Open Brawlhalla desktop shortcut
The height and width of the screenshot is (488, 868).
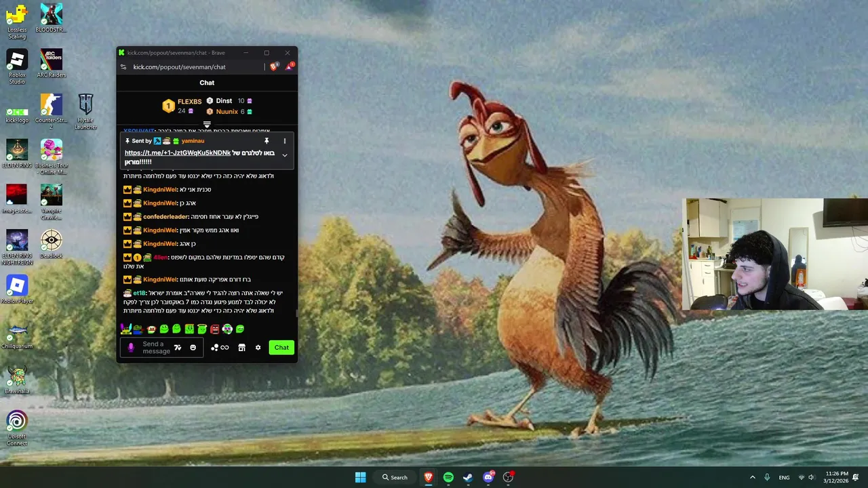pyautogui.click(x=17, y=380)
